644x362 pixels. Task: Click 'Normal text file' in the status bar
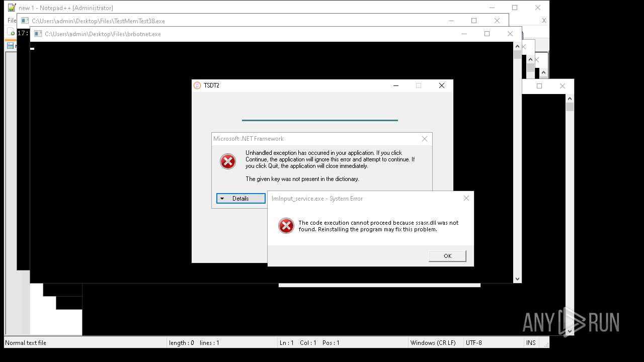[26, 343]
